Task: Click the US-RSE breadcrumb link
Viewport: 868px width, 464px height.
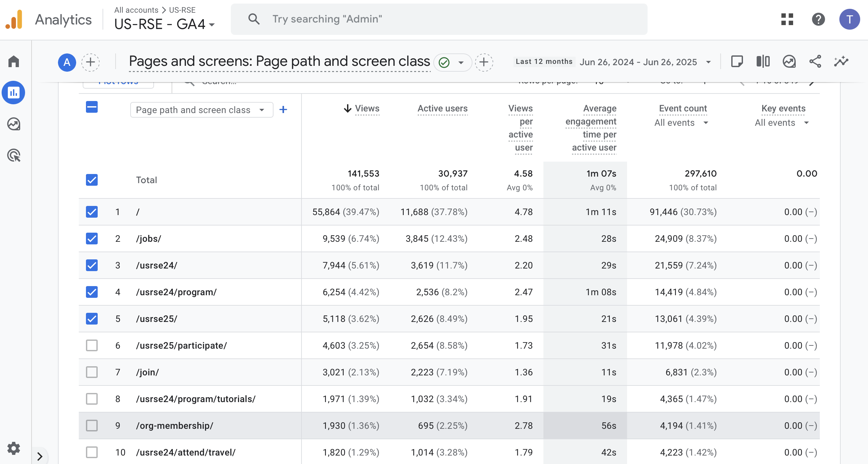Action: point(182,10)
